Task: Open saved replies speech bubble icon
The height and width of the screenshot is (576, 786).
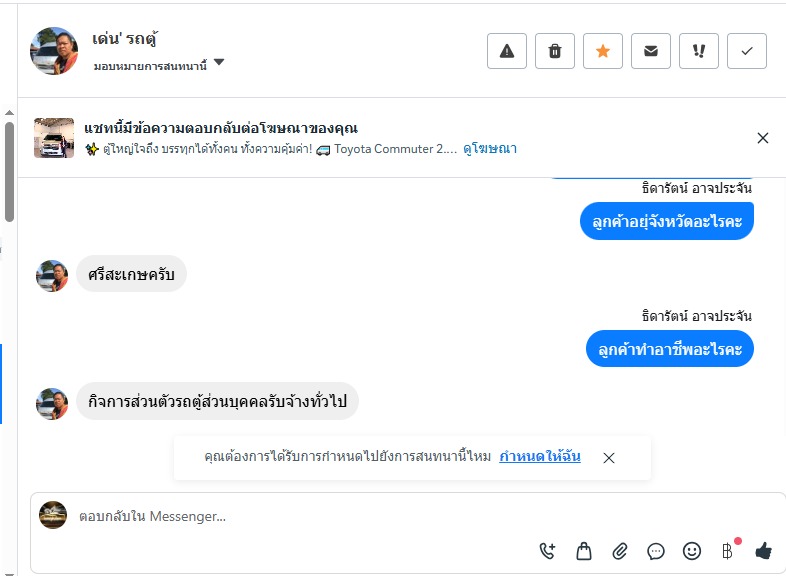Action: (x=656, y=550)
